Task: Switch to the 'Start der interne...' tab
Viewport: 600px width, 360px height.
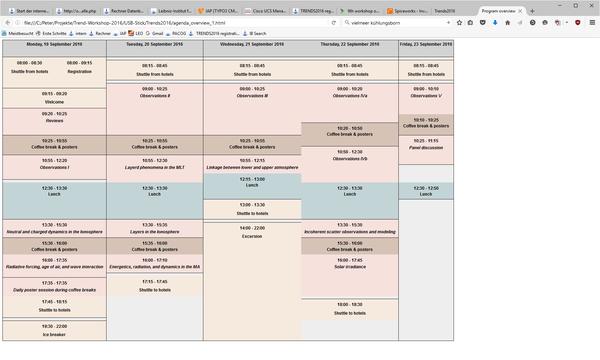Action: pos(29,11)
